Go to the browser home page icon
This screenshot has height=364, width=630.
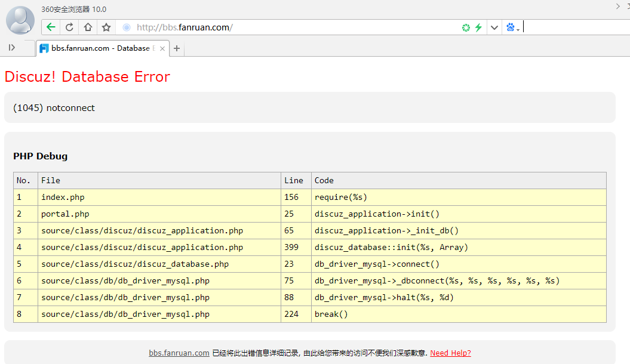88,27
